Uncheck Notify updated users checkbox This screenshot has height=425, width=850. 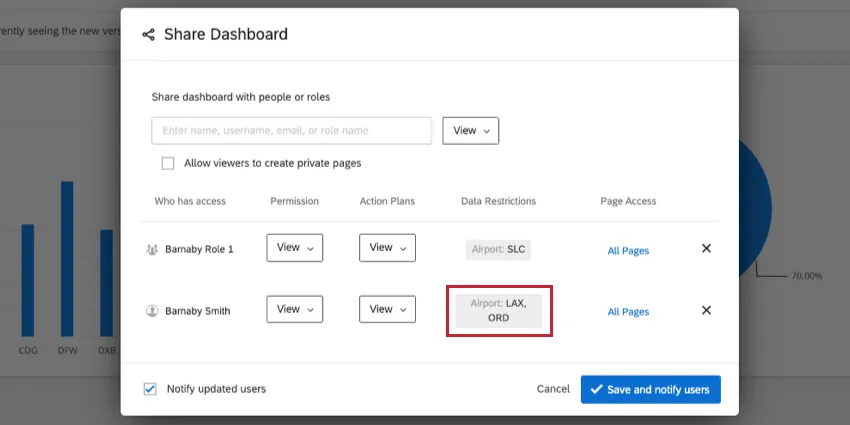150,389
